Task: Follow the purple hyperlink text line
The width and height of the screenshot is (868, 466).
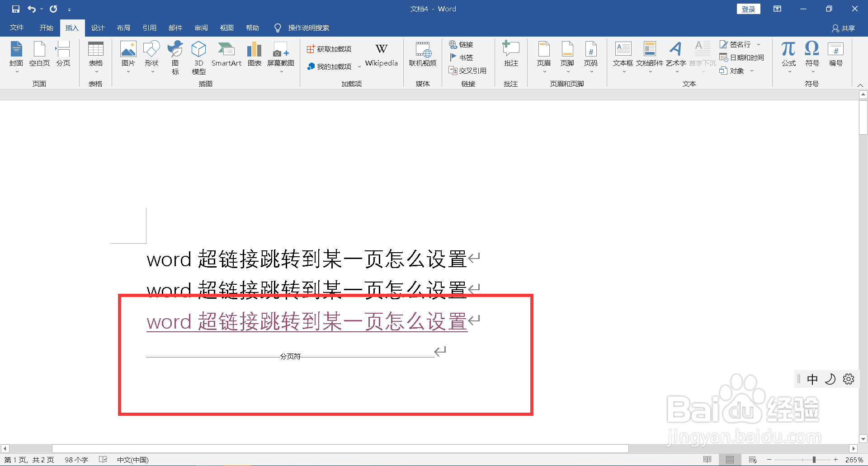Action: click(x=307, y=321)
